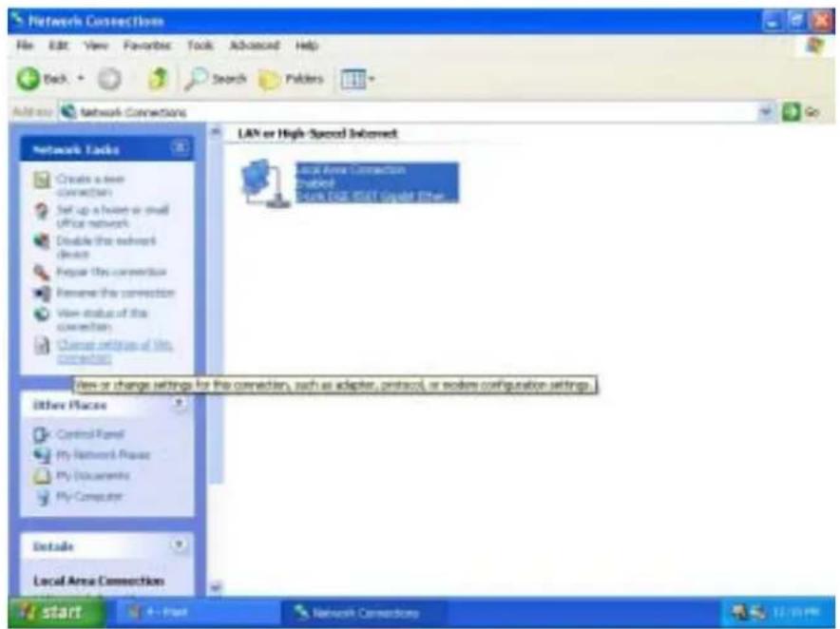Click the sidebar scroll down arrow
The image size is (840, 629).
(x=215, y=588)
